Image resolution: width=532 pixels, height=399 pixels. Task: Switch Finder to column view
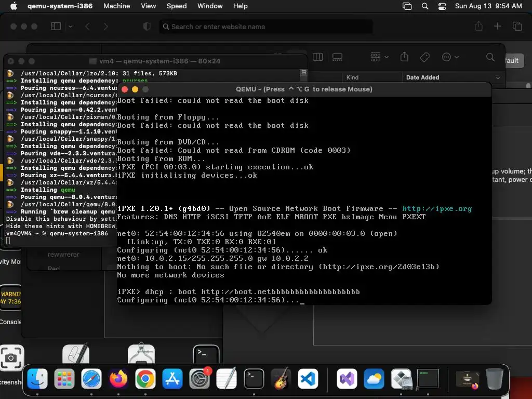point(317,57)
